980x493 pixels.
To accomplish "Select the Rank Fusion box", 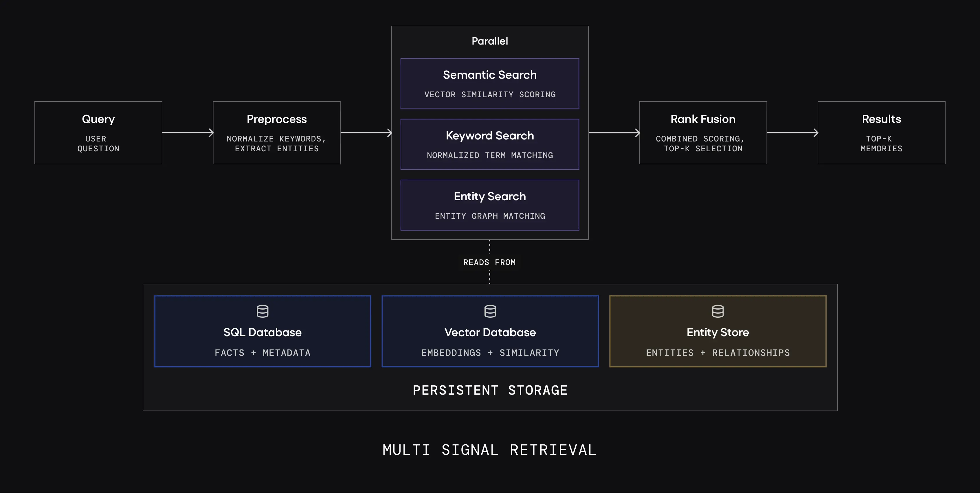I will point(703,133).
